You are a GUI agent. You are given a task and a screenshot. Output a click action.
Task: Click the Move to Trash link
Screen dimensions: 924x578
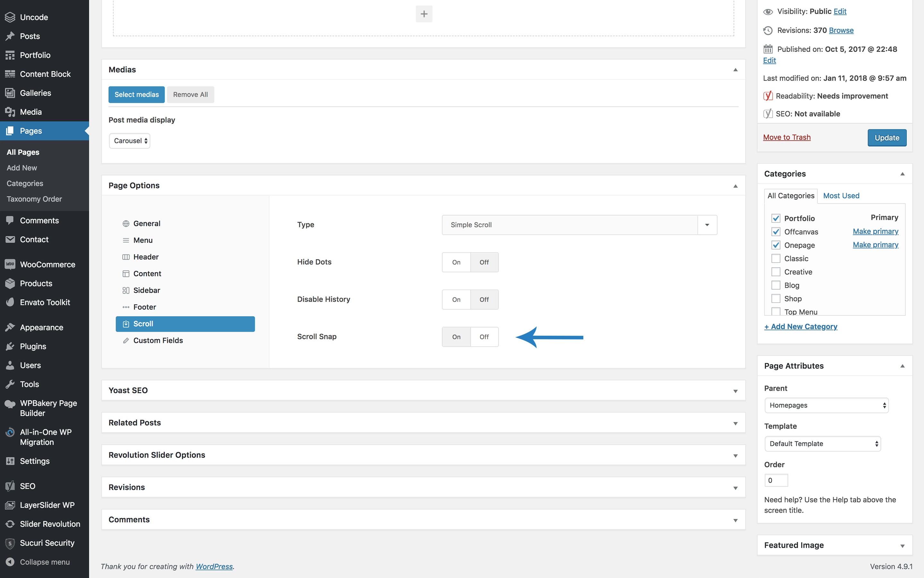pyautogui.click(x=786, y=137)
